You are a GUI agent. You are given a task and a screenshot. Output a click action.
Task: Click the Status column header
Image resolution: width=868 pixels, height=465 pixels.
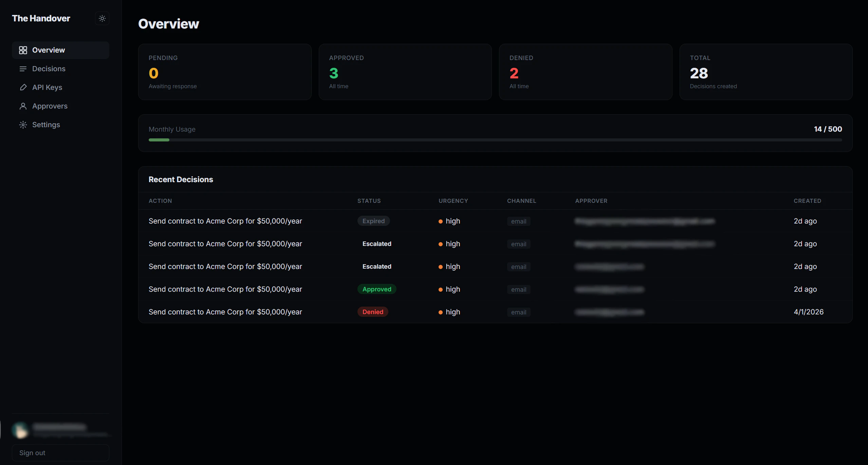coord(369,201)
